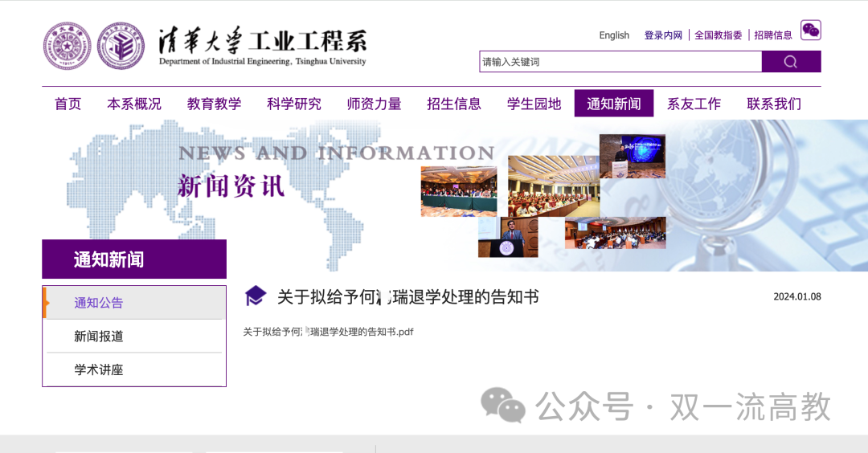Select 学术讲座 in the left sidebar
The image size is (868, 453).
[x=99, y=370]
